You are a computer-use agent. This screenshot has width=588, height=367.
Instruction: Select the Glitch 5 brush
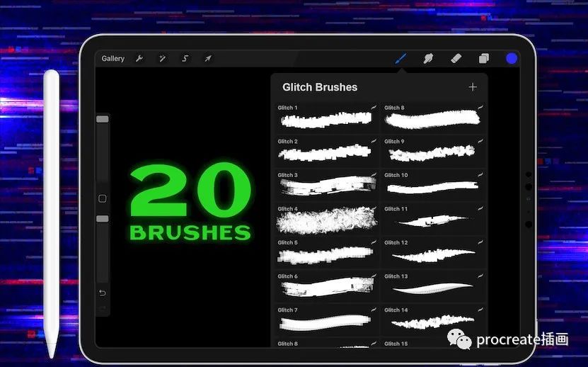(x=327, y=253)
